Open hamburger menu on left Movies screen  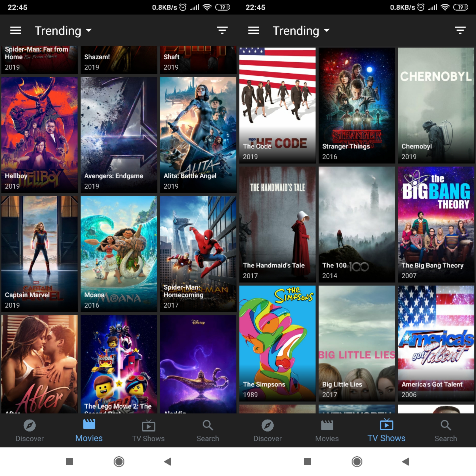tap(15, 31)
